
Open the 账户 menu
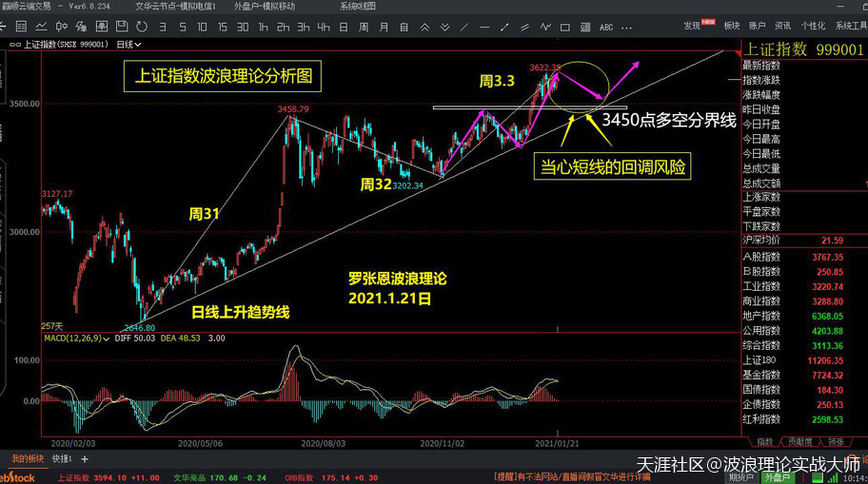[x=757, y=26]
